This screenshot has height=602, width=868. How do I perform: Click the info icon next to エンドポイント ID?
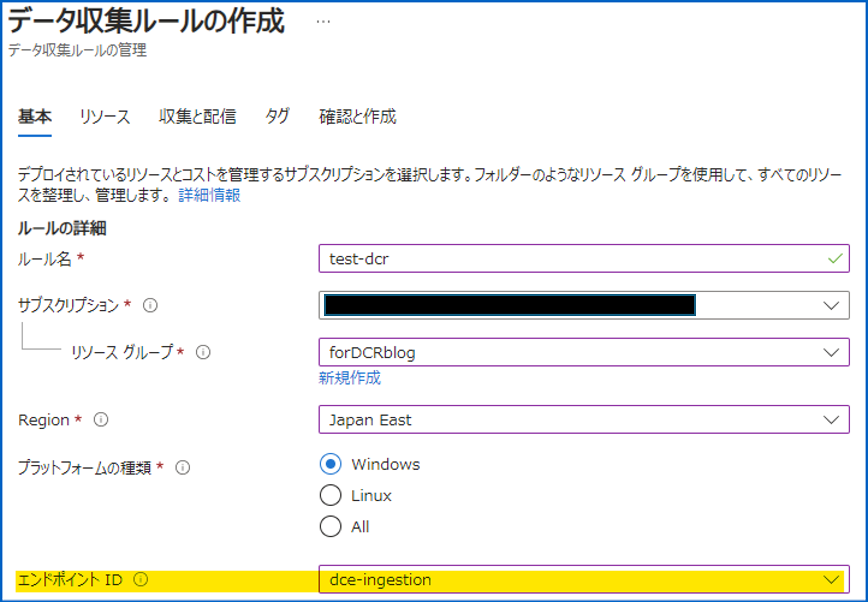(x=141, y=580)
